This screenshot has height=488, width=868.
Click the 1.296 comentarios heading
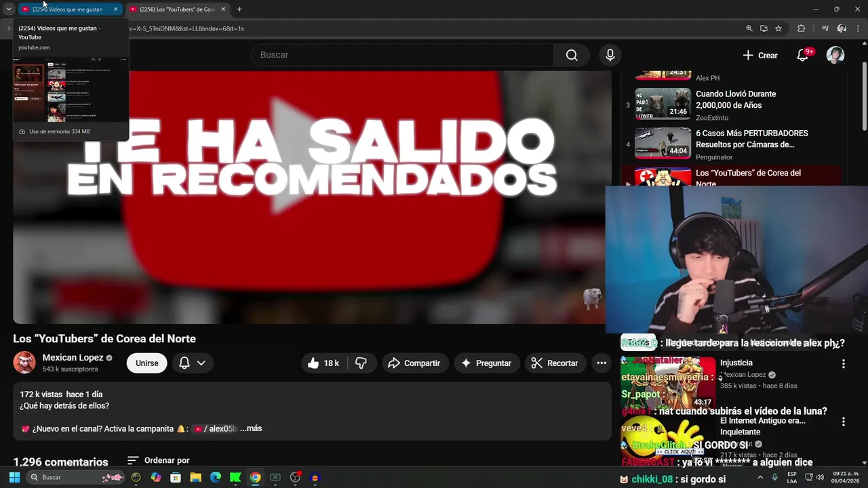61,462
